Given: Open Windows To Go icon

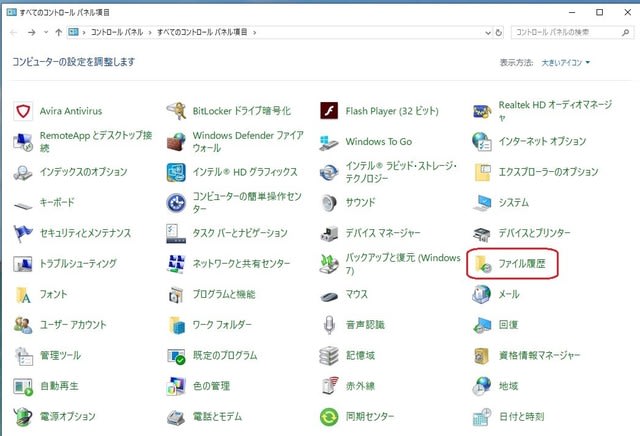Looking at the screenshot, I should 329,142.
